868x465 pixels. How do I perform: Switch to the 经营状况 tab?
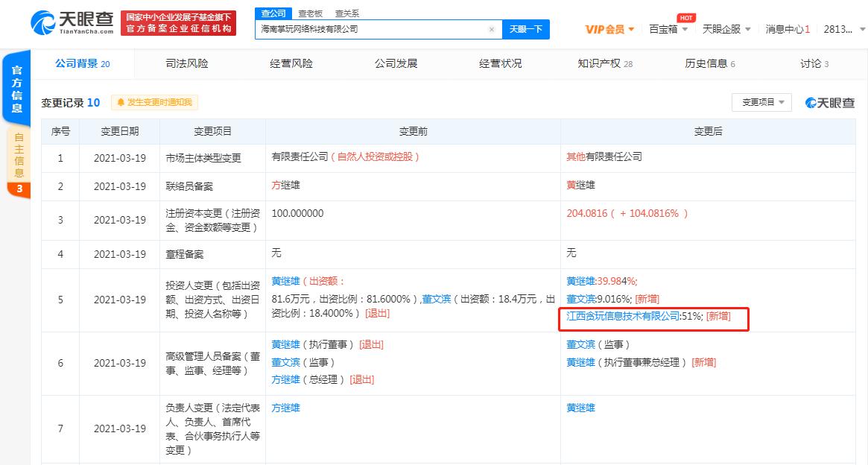[x=501, y=63]
